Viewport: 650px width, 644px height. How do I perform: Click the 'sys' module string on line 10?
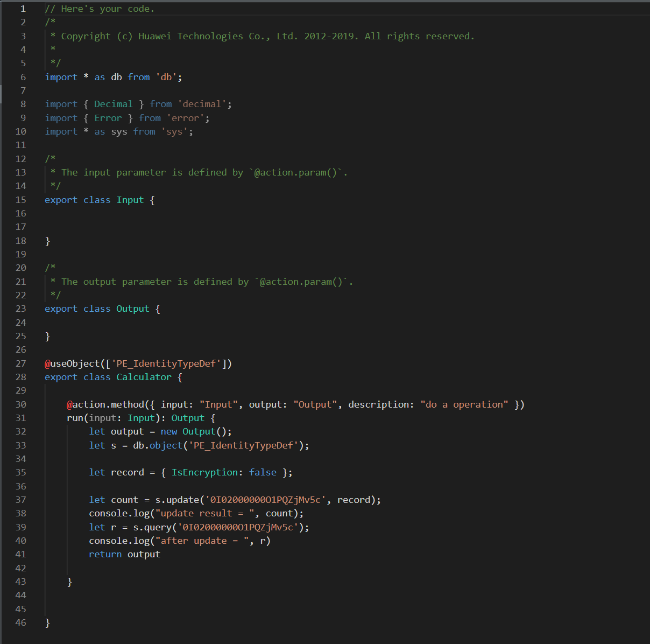point(175,131)
